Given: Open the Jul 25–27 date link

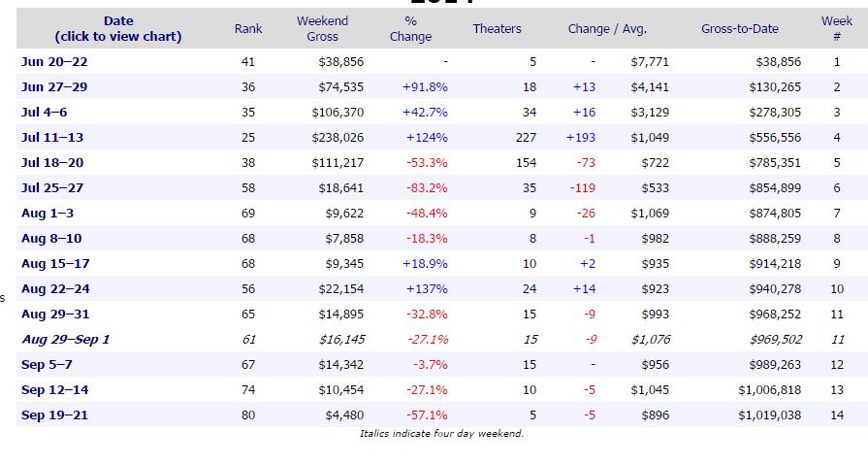Looking at the screenshot, I should 52,187.
